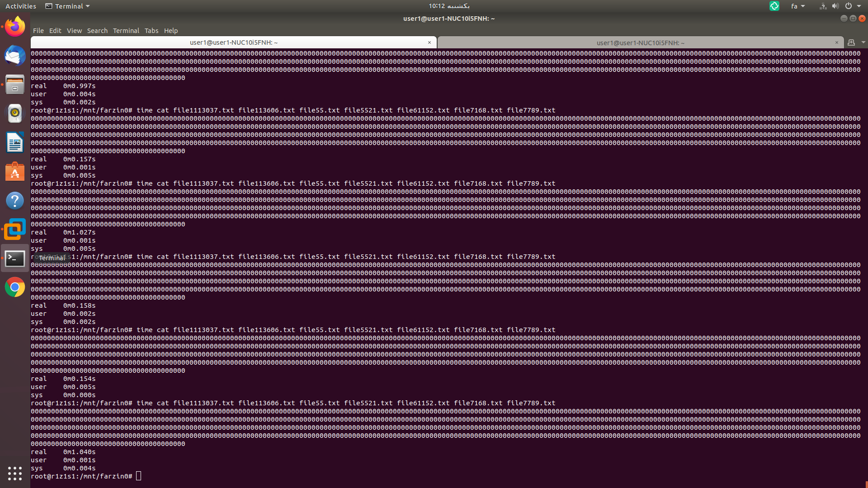Image resolution: width=868 pixels, height=488 pixels.
Task: Click the Activities button
Action: click(x=21, y=6)
